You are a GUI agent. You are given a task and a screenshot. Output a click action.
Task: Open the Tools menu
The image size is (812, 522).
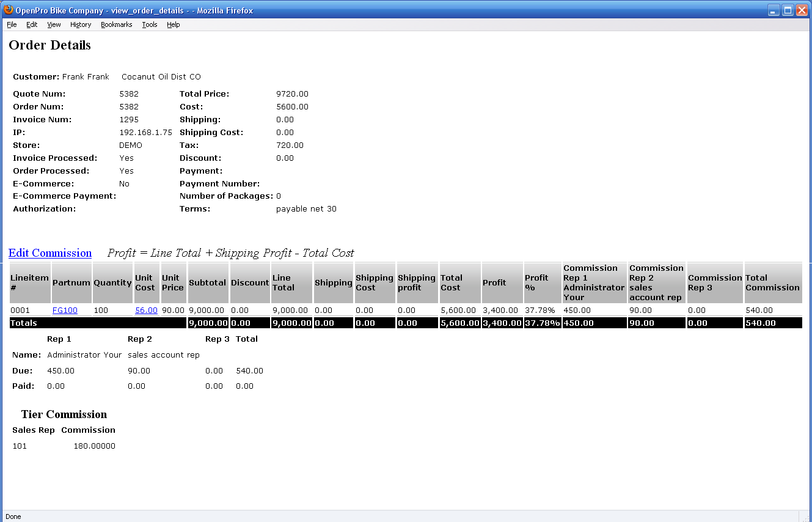150,24
